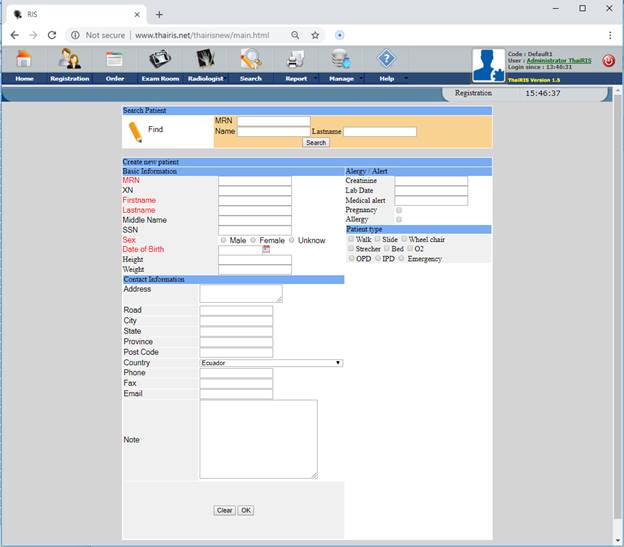This screenshot has width=624, height=547.
Task: Open the Manage menu dropdown arrow
Action: (x=360, y=78)
